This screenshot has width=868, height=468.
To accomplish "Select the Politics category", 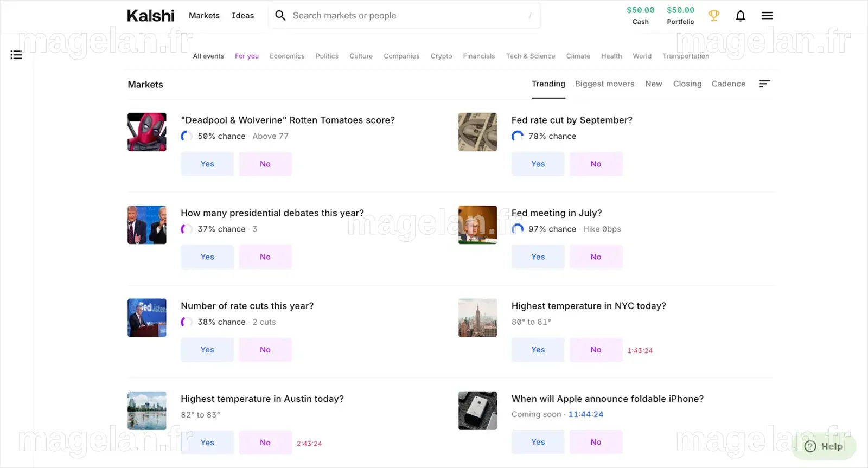I will point(327,56).
